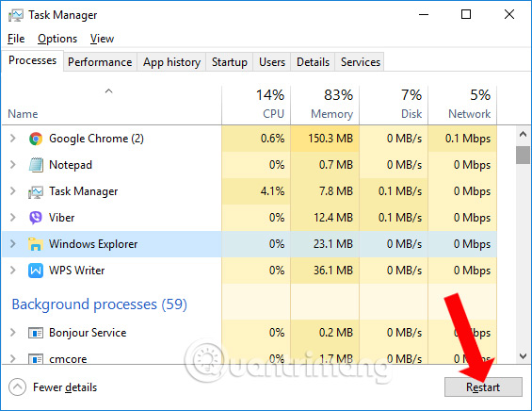Open the File menu

(16, 39)
